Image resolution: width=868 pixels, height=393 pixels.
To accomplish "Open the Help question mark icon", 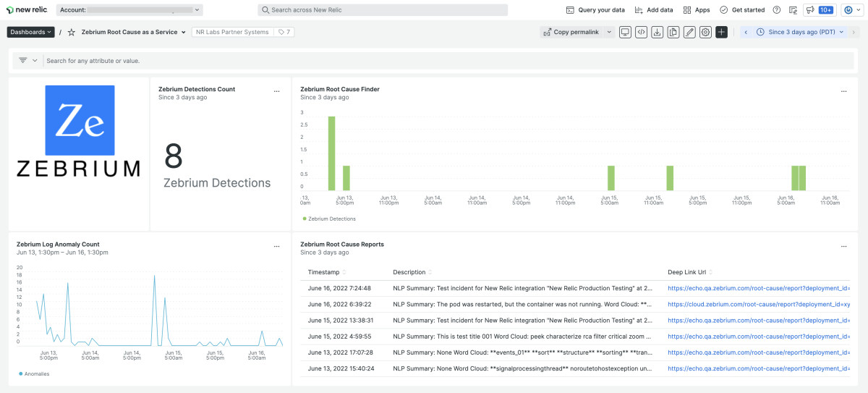I will [x=777, y=10].
